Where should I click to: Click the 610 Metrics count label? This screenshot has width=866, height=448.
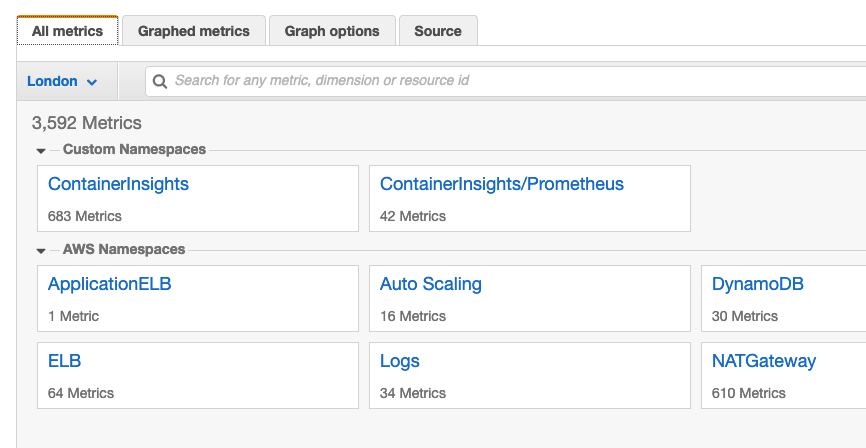pos(749,393)
